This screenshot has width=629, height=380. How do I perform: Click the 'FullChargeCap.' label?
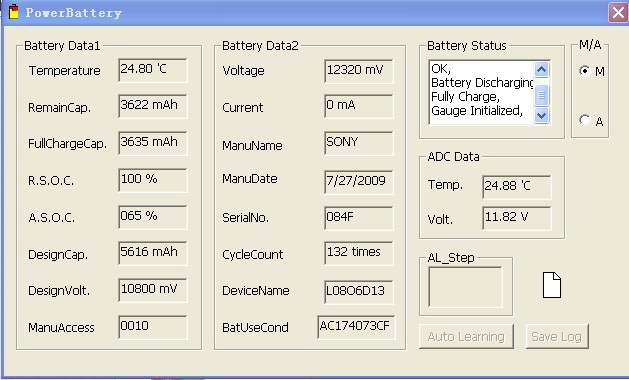[67, 144]
